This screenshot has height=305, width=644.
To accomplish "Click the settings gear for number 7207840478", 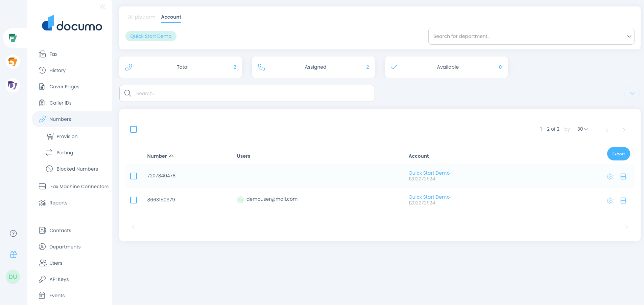I will (610, 176).
